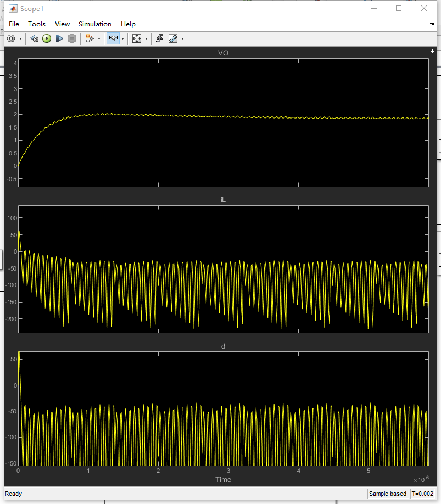Stop the simulation with the stop button
441x504 pixels.
click(72, 38)
